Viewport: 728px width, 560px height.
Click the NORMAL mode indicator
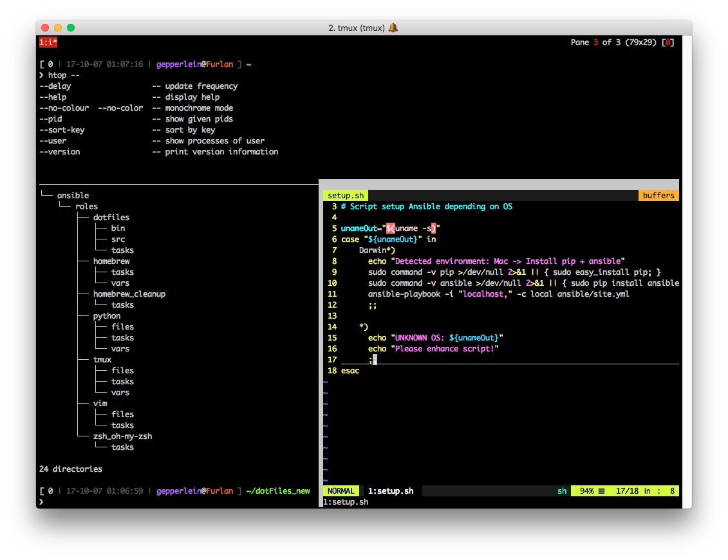click(341, 491)
